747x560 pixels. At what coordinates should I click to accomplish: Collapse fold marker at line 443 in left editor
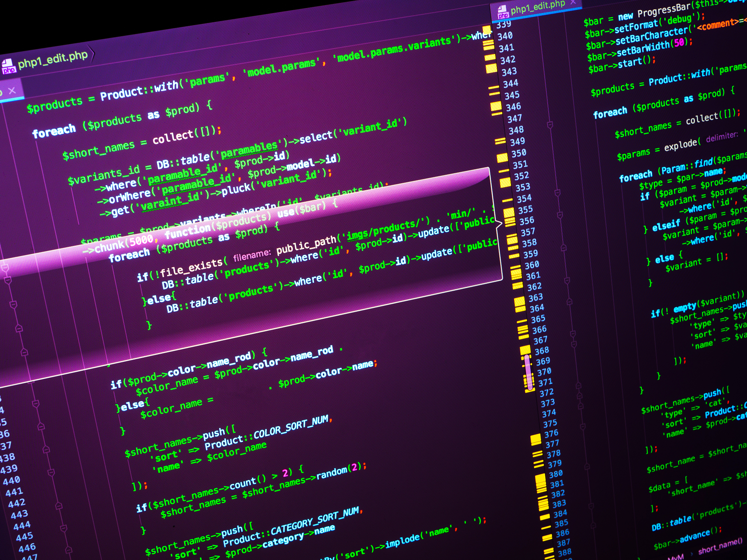point(59,506)
